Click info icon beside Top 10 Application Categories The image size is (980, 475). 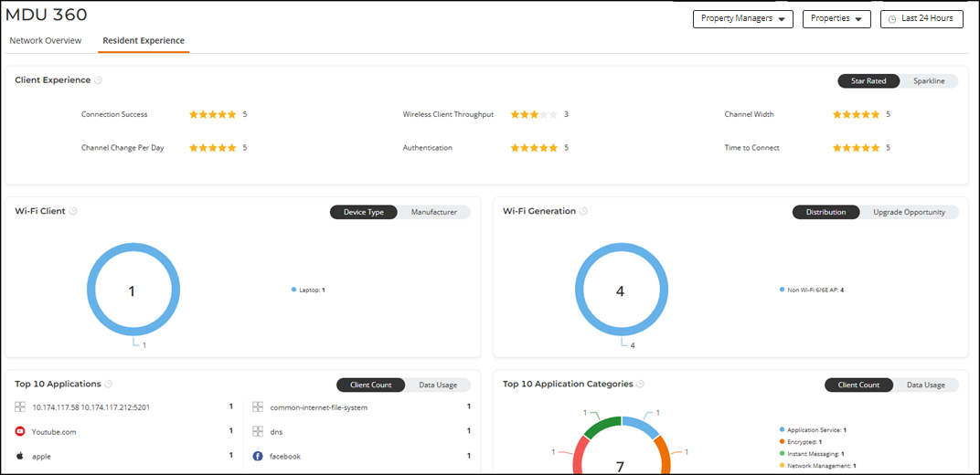tap(640, 385)
